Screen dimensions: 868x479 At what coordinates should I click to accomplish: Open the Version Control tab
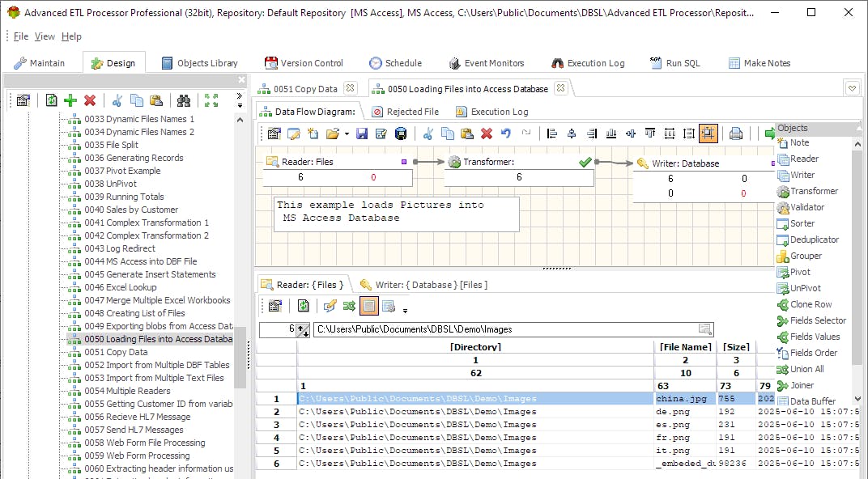point(304,63)
